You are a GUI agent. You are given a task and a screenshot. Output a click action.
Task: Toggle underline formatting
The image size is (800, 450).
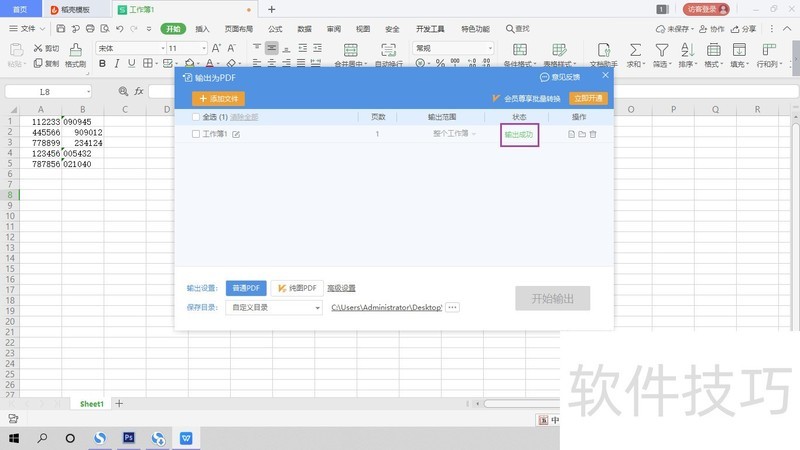click(132, 63)
